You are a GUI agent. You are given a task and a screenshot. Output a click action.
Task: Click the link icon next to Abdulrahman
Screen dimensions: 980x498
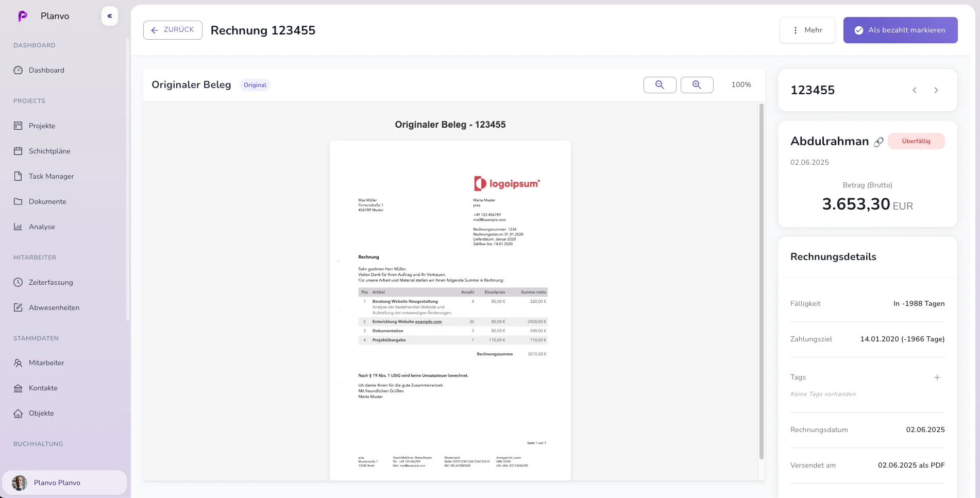[878, 142]
